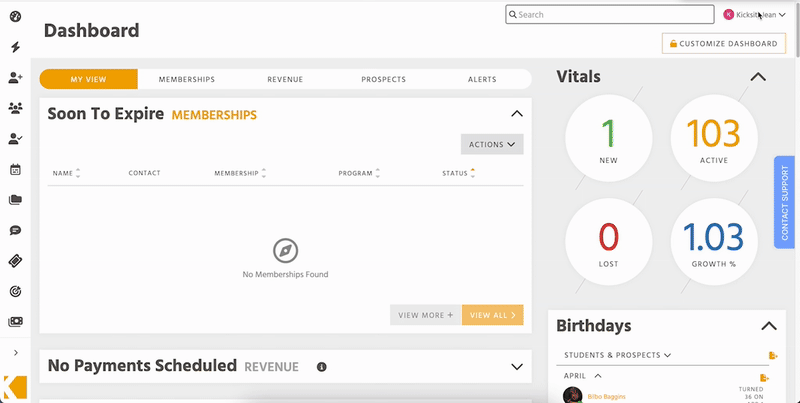Screen dimensions: 800x403
Task: Switch to the Memberships tab
Action: 187,79
